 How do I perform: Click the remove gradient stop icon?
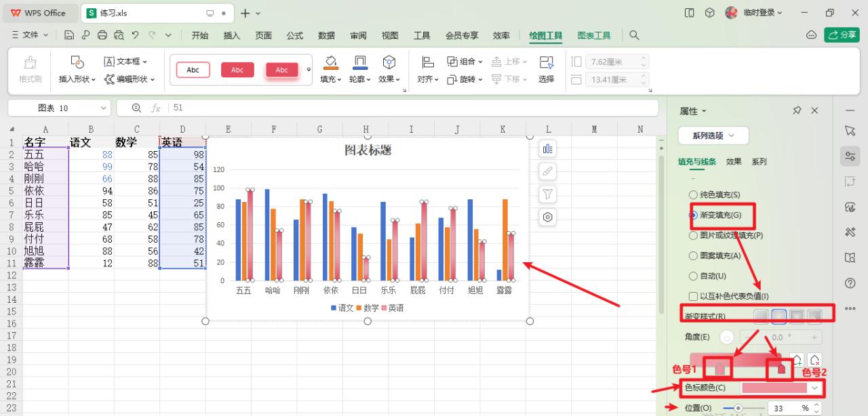[x=815, y=360]
